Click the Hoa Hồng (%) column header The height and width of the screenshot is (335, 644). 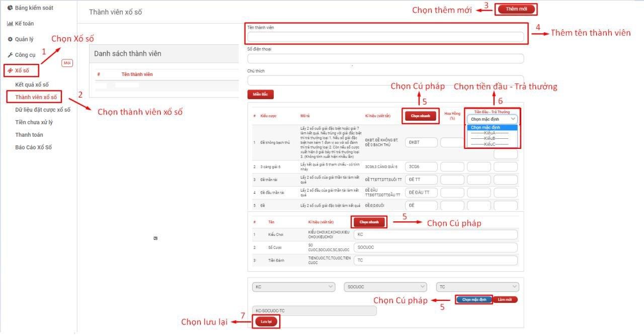click(452, 116)
